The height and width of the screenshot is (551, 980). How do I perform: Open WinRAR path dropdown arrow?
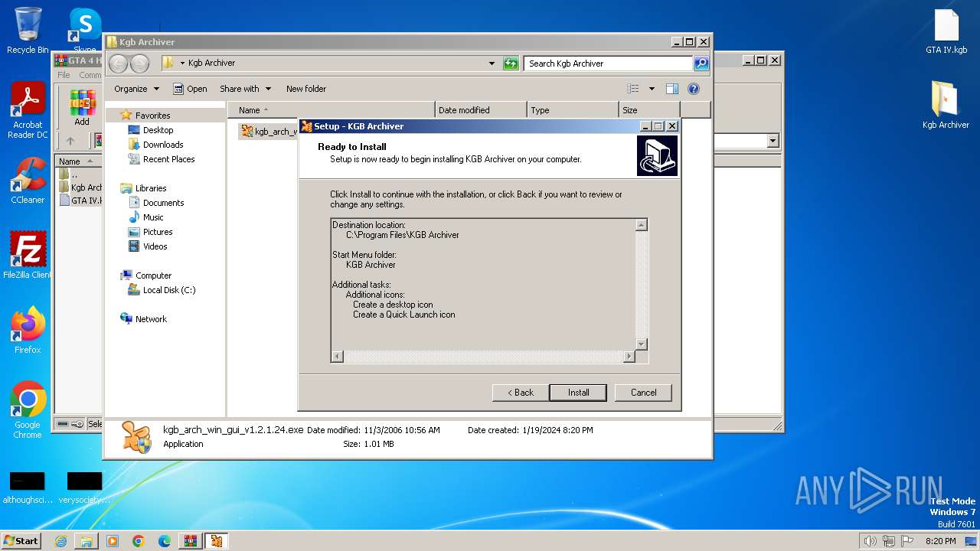click(x=773, y=141)
